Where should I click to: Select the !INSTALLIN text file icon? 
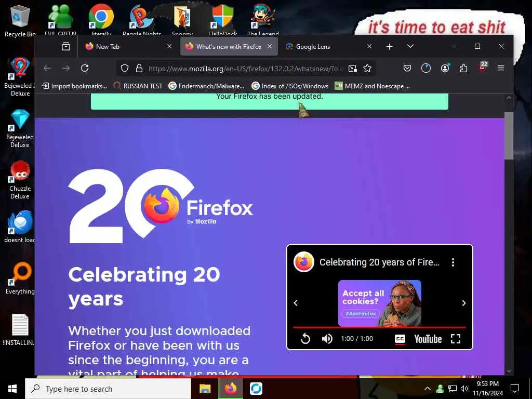[19, 330]
